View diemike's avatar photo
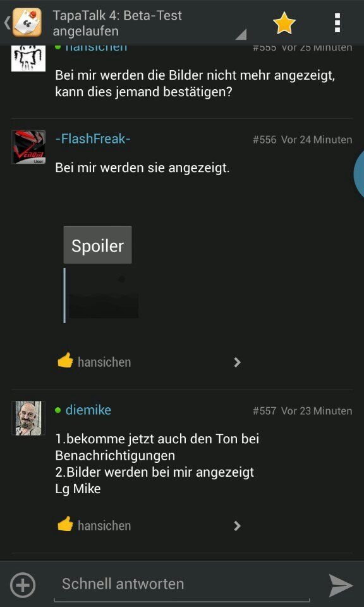The image size is (364, 607). tap(28, 419)
